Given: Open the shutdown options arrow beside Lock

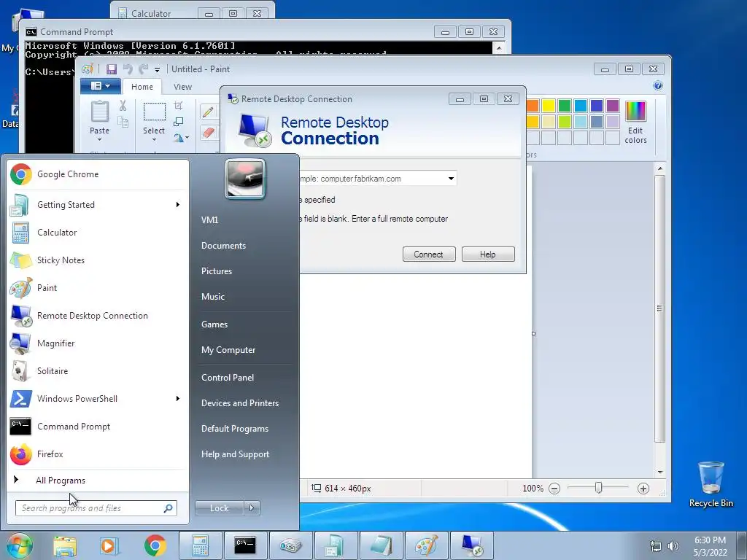Looking at the screenshot, I should 252,508.
